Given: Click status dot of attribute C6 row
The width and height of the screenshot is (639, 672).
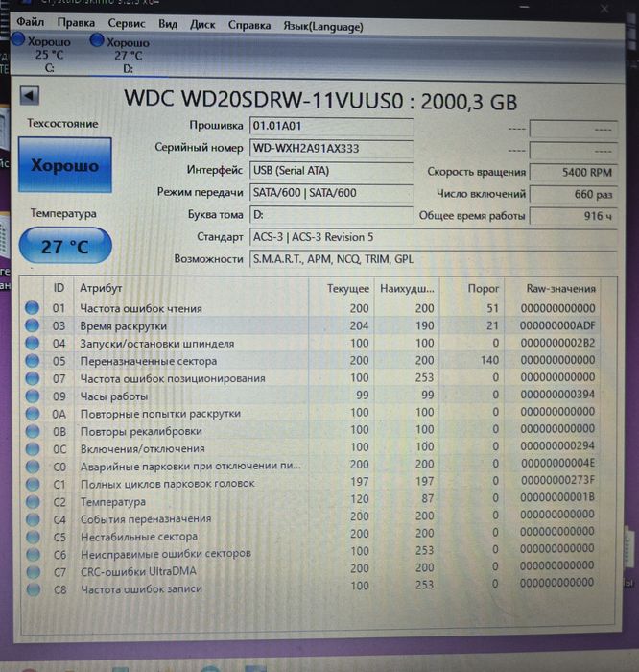Looking at the screenshot, I should click(x=33, y=554).
